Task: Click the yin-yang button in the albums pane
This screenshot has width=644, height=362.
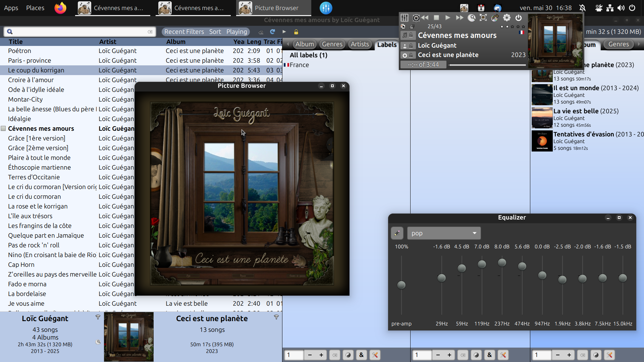Action: [x=596, y=355]
